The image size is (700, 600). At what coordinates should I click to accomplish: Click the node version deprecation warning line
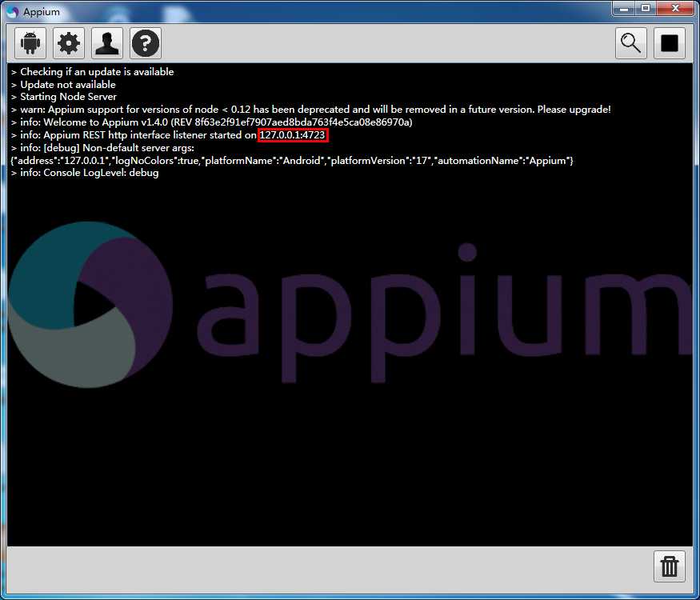(x=310, y=110)
